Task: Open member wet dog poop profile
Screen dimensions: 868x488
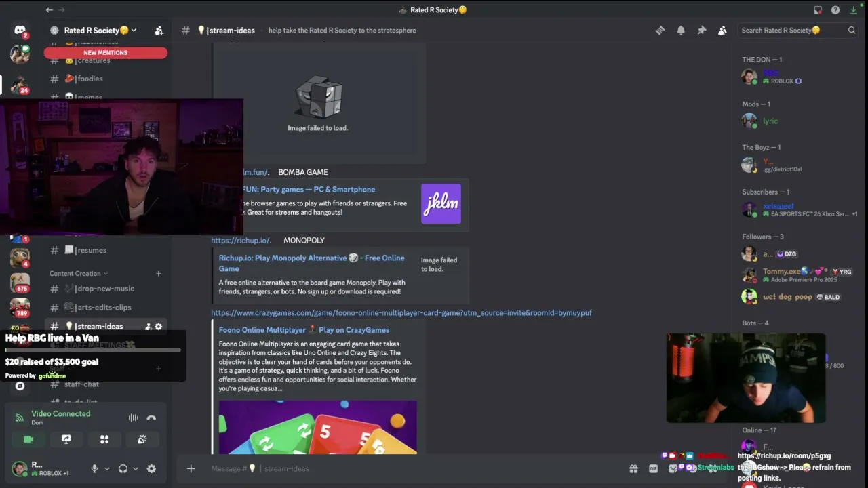Action: tap(787, 297)
